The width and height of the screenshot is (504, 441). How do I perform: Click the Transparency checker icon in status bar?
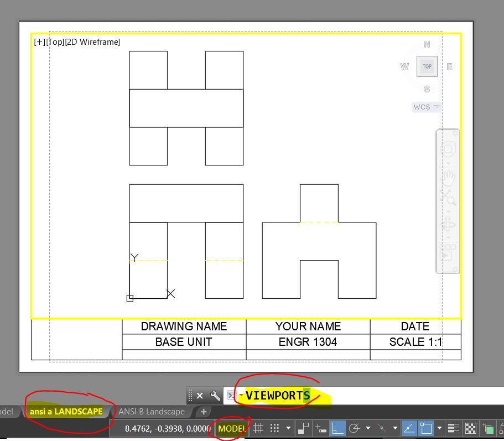point(471,427)
